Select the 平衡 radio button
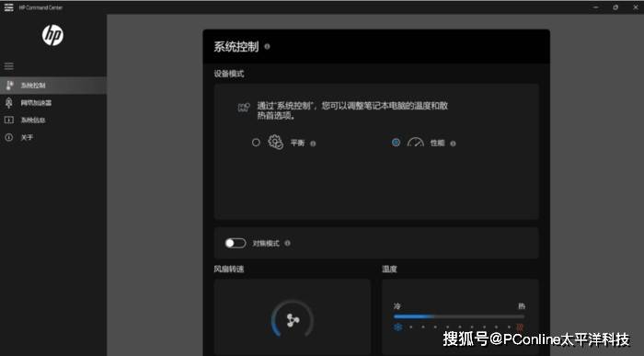The width and height of the screenshot is (644, 356). (x=256, y=143)
